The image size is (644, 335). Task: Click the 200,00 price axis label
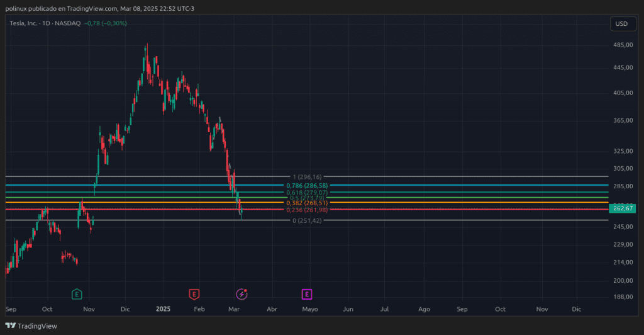click(623, 280)
